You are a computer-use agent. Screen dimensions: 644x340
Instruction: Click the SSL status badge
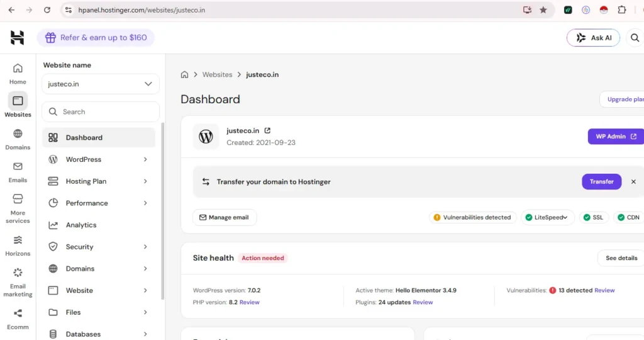coord(594,217)
